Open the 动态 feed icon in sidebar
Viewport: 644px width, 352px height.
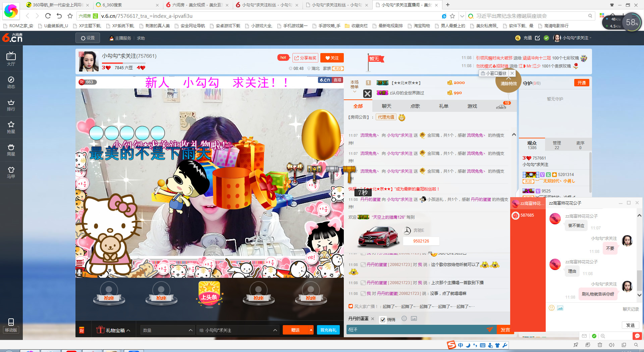point(11,82)
